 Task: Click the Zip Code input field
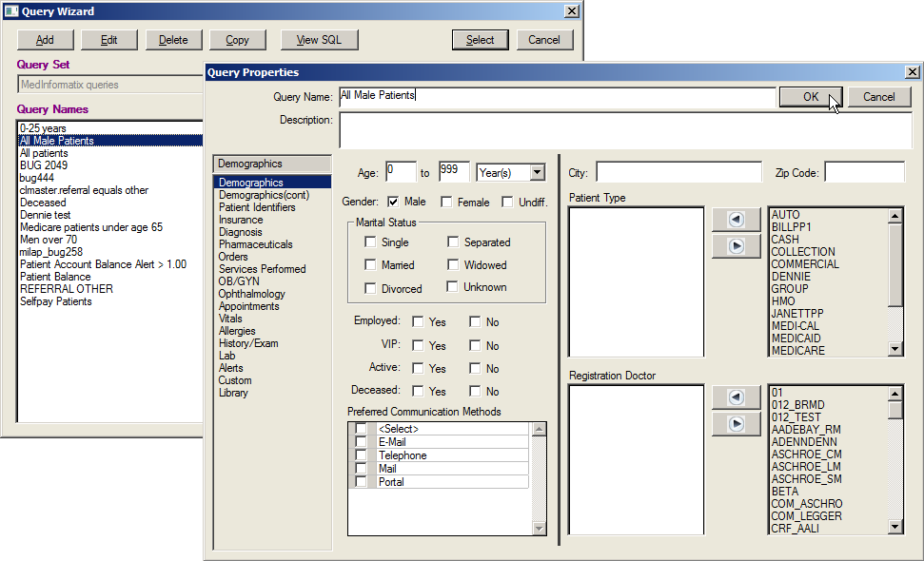coord(864,172)
